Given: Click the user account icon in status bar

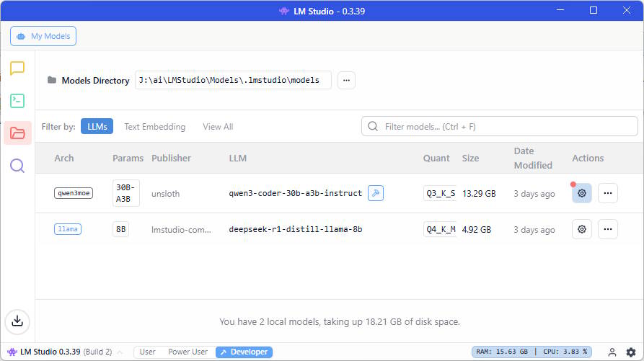Looking at the screenshot, I should pyautogui.click(x=612, y=352).
